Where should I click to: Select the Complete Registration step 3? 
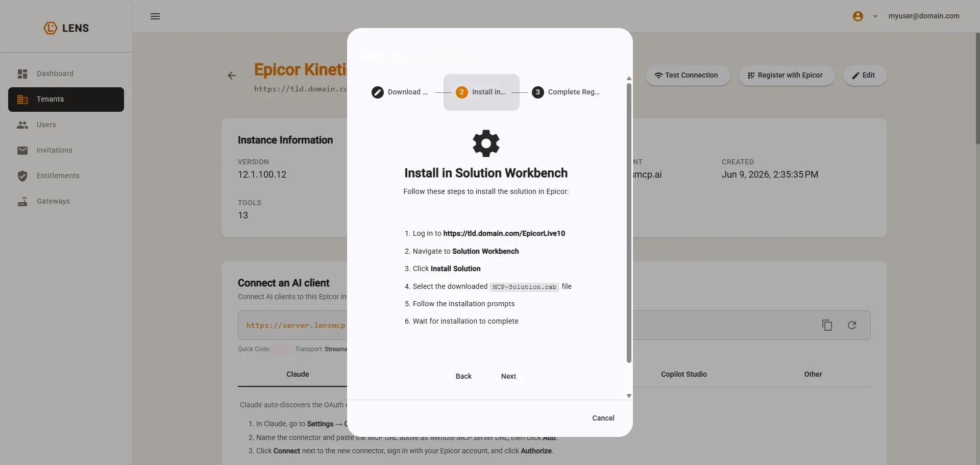point(566,92)
